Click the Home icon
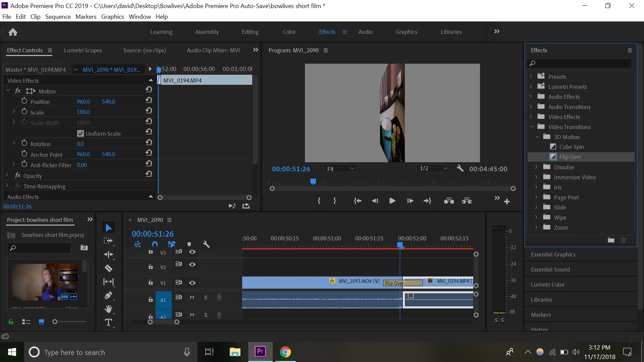644x362 pixels. point(13,32)
